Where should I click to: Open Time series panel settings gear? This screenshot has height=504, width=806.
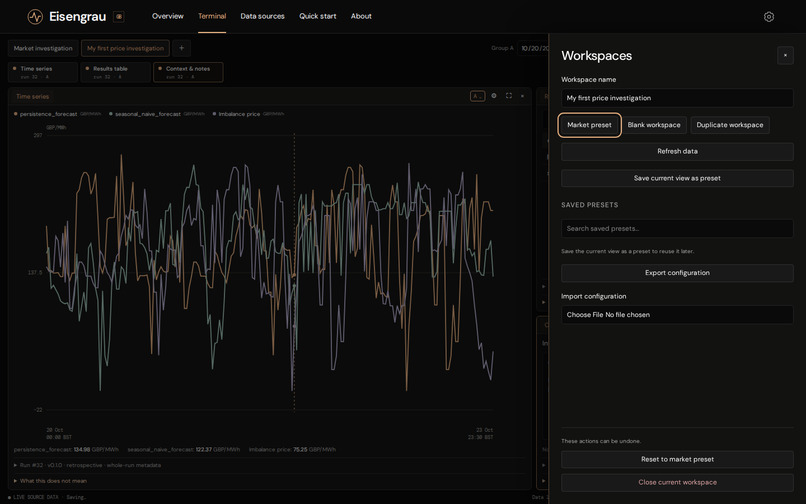tap(494, 96)
